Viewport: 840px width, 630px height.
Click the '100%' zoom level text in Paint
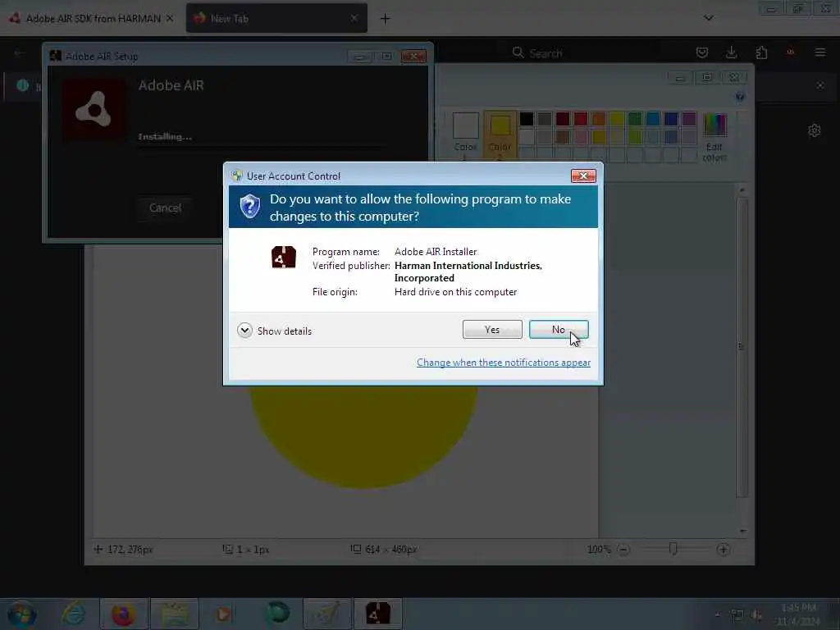point(598,549)
